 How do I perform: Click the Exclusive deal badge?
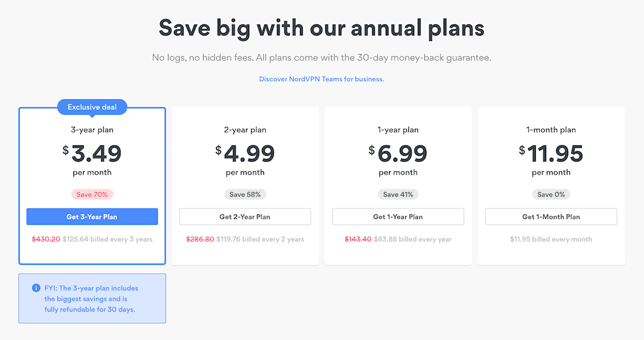click(92, 108)
